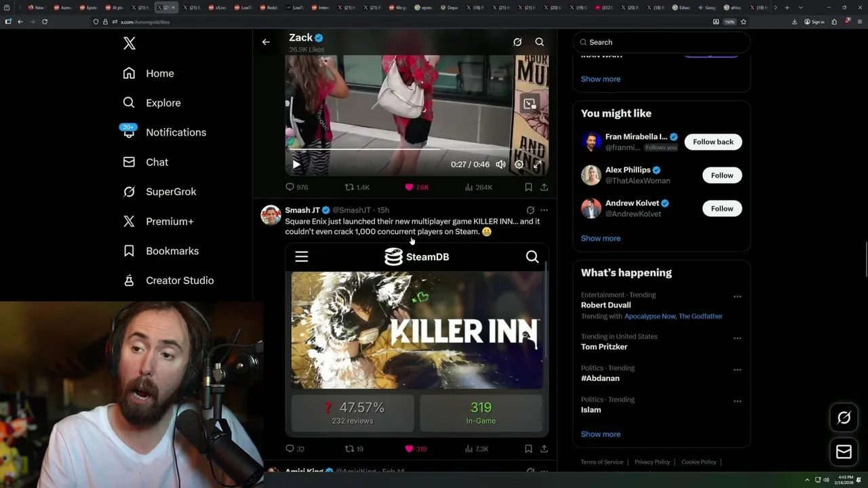Open the Cookie Policy link
The width and height of the screenshot is (868, 488).
click(x=699, y=462)
